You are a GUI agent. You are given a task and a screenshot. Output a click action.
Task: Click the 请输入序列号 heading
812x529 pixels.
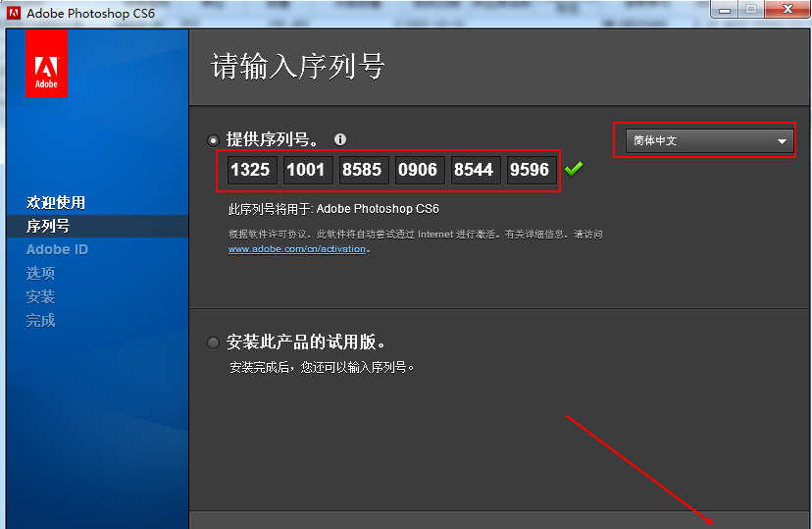coord(298,67)
